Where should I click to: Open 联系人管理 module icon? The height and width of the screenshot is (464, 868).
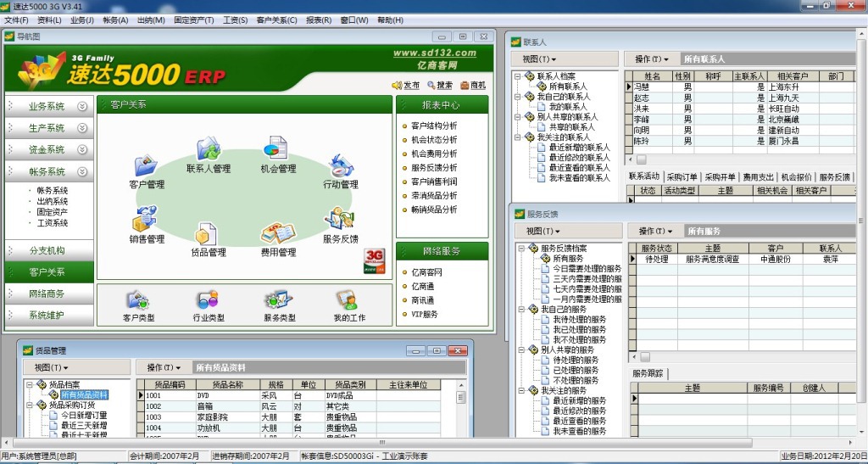[209, 148]
